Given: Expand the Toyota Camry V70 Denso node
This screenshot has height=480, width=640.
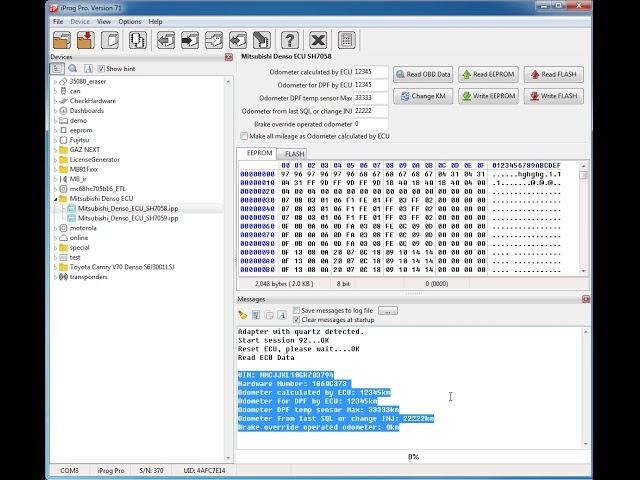Looking at the screenshot, I should click(56, 267).
